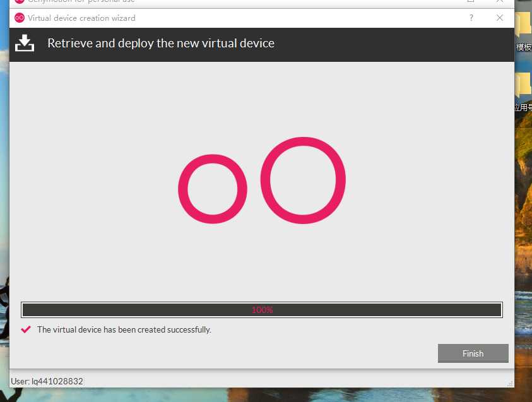
Task: Open the top desktop folder labeled 模板
Action: (524, 31)
